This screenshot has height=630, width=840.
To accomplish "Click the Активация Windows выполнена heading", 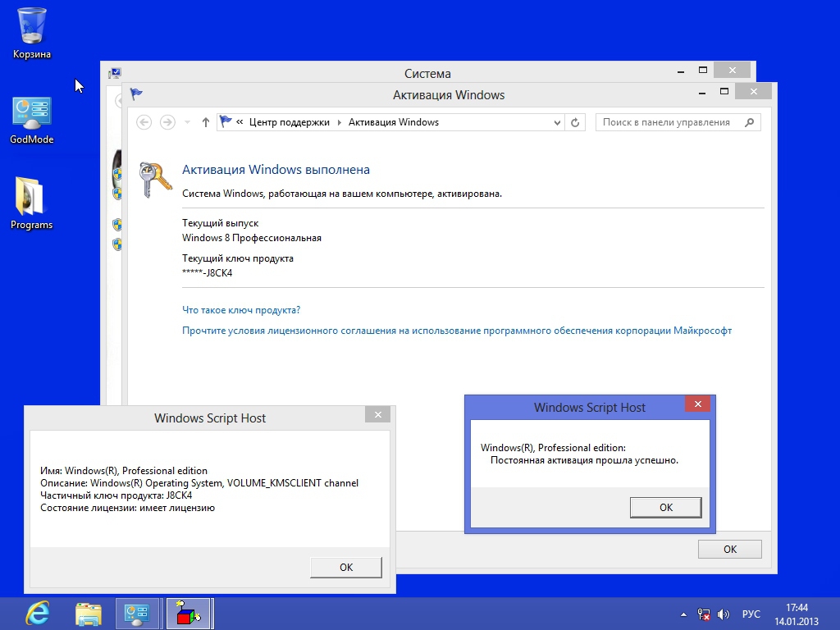I will coord(276,170).
